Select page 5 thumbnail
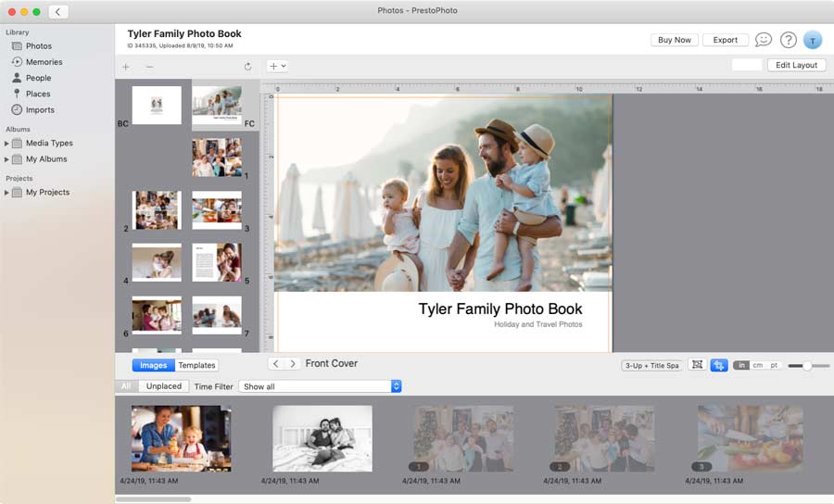The image size is (834, 504). point(217,262)
